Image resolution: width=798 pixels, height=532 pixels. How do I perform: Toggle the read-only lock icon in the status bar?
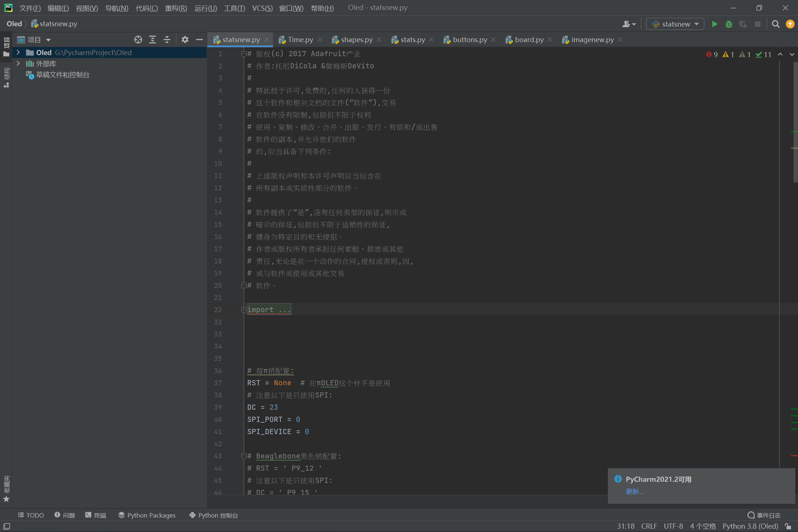pyautogui.click(x=788, y=526)
